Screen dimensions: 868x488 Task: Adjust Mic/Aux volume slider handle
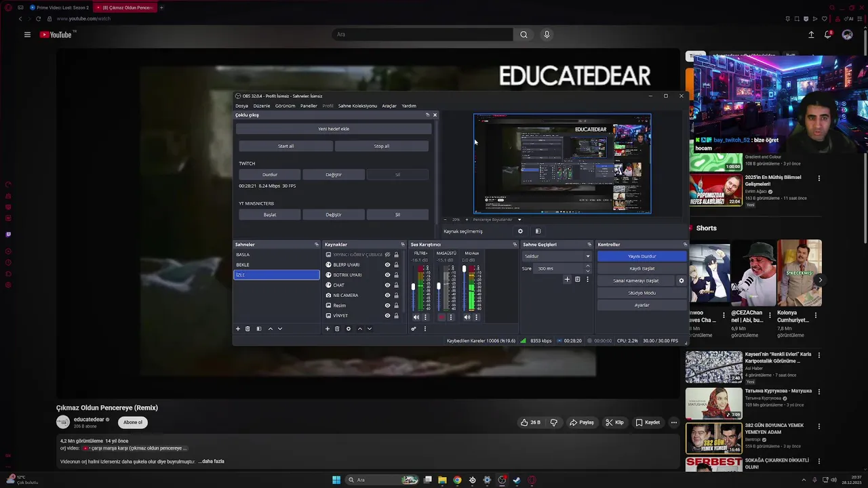click(464, 269)
